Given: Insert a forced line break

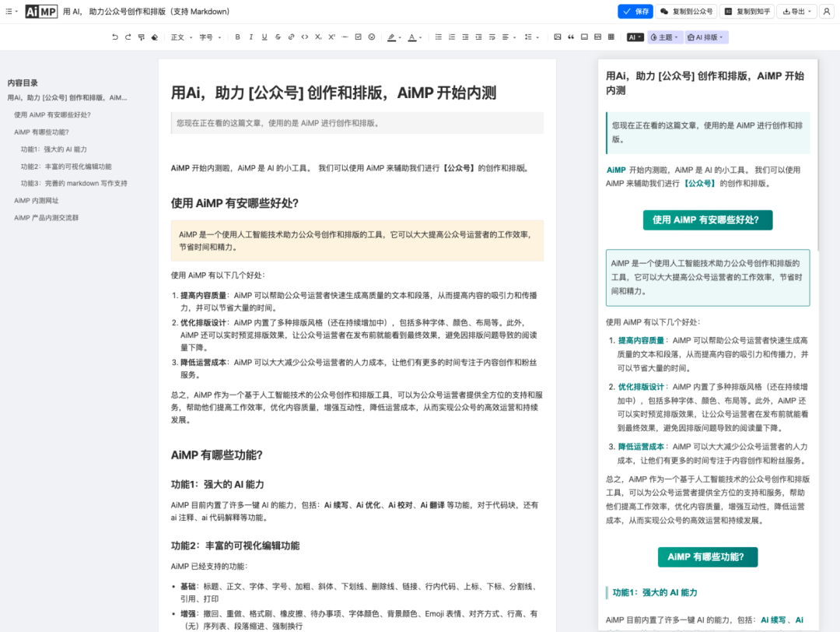Looking at the screenshot, I should click(x=492, y=37).
